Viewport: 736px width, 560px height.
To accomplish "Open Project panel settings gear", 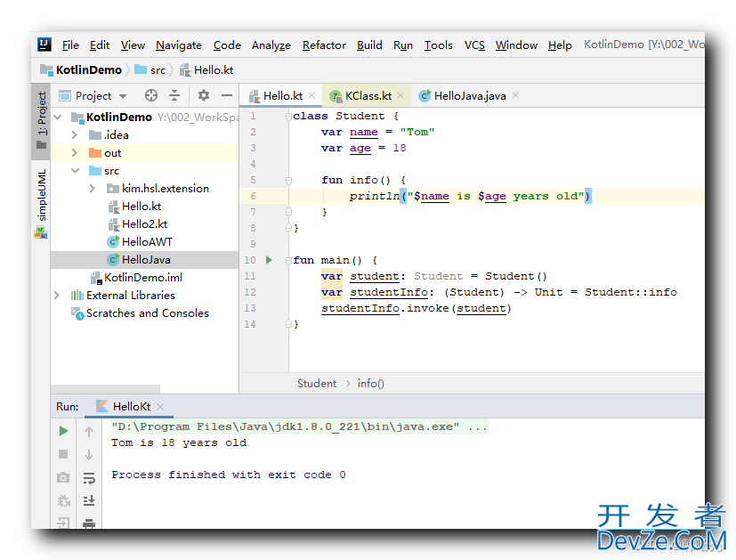I will point(203,96).
